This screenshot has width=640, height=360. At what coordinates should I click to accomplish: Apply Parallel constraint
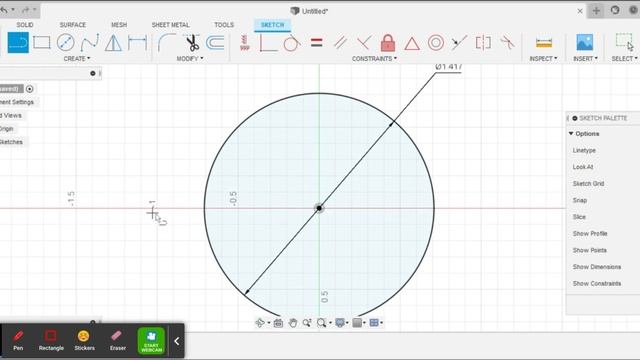[340, 42]
